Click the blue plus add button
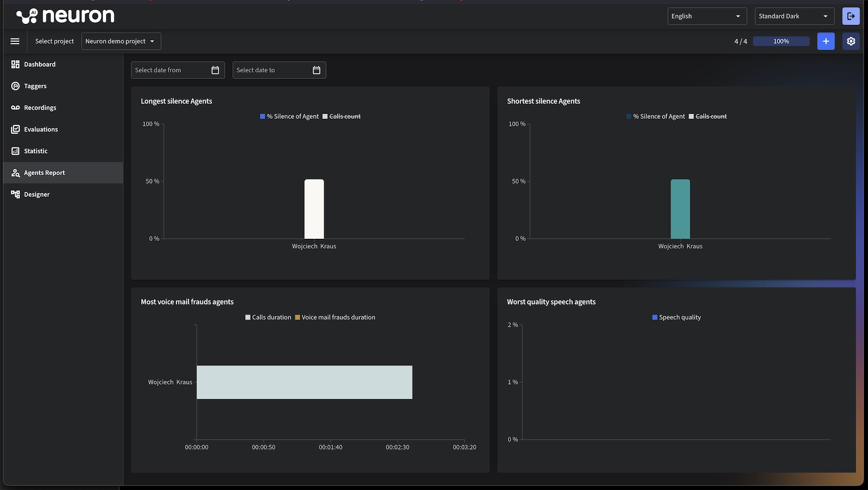Image resolution: width=868 pixels, height=490 pixels. click(826, 41)
